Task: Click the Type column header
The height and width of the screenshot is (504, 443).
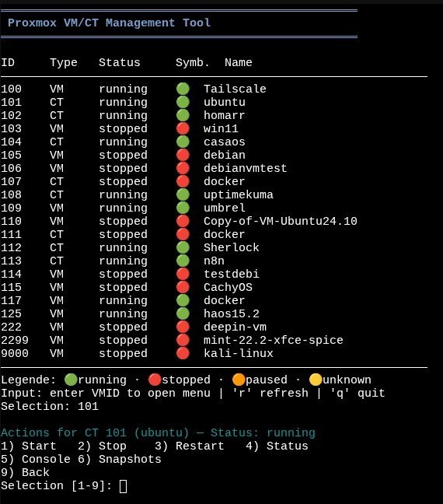Action: (64, 62)
